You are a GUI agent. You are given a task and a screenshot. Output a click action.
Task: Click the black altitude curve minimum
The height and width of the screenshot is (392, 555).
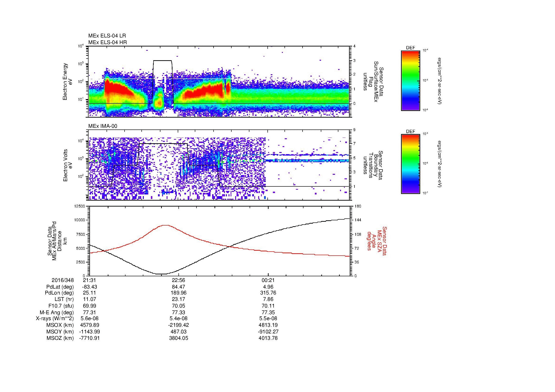click(x=161, y=274)
